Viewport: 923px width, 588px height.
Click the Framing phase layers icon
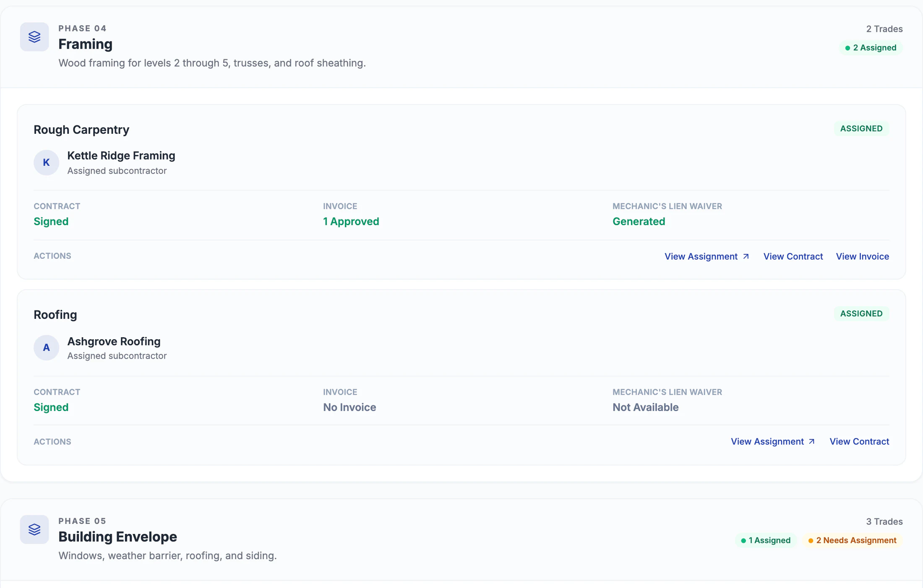[x=34, y=37]
